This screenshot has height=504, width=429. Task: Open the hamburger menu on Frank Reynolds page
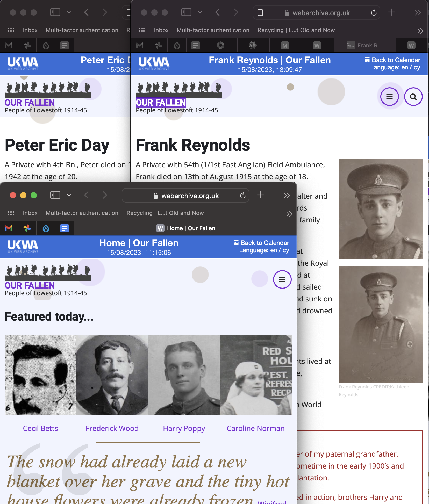click(389, 97)
